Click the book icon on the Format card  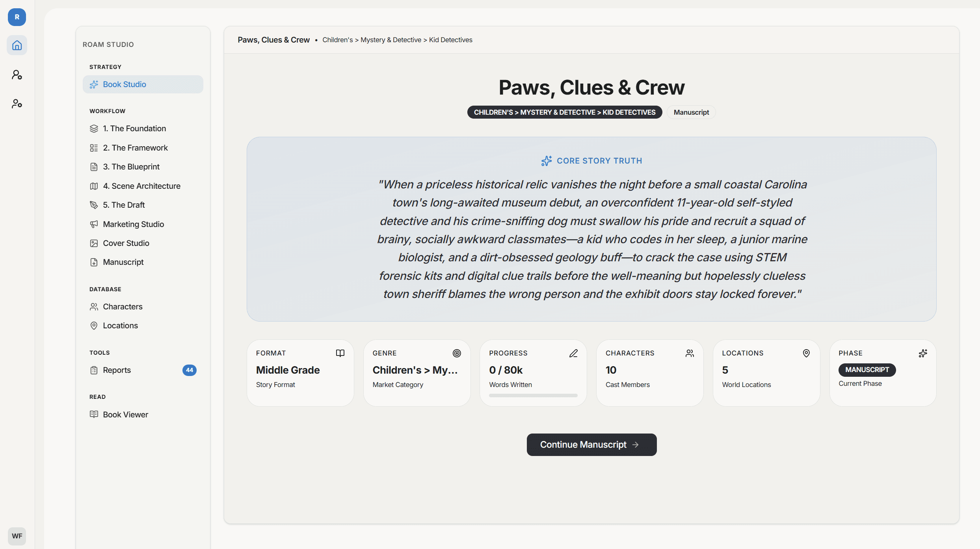pyautogui.click(x=340, y=353)
